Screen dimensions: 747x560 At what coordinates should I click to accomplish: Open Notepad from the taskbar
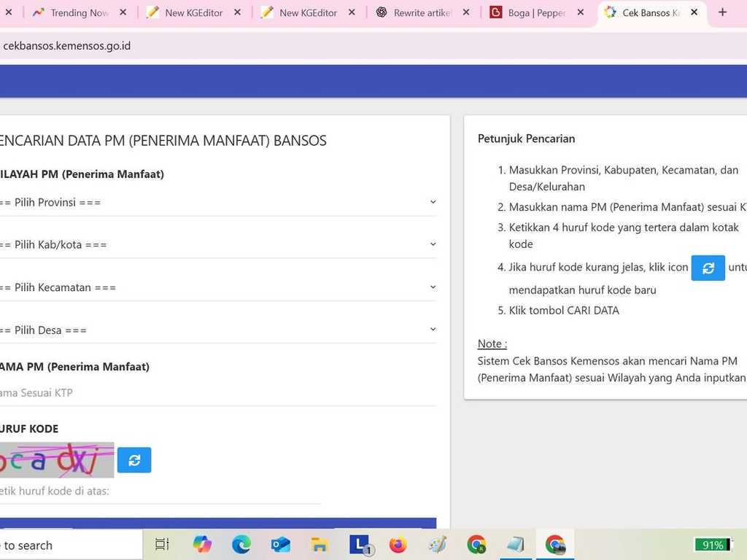click(515, 545)
